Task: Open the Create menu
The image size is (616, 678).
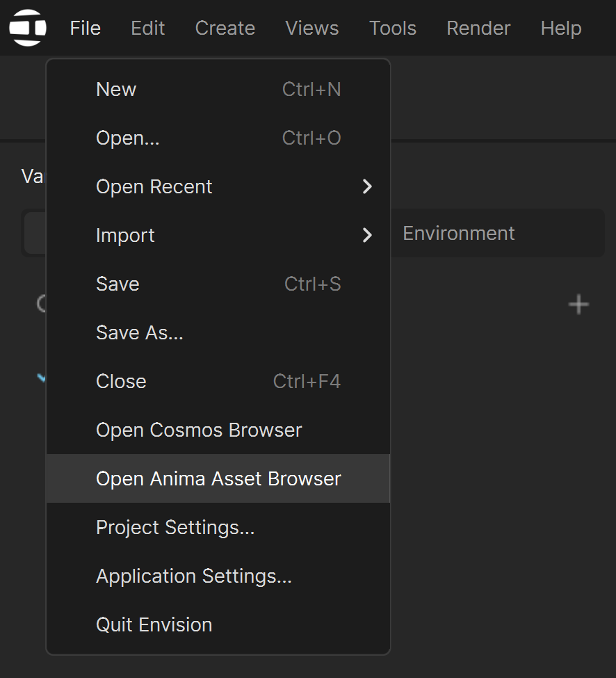Action: [x=225, y=28]
